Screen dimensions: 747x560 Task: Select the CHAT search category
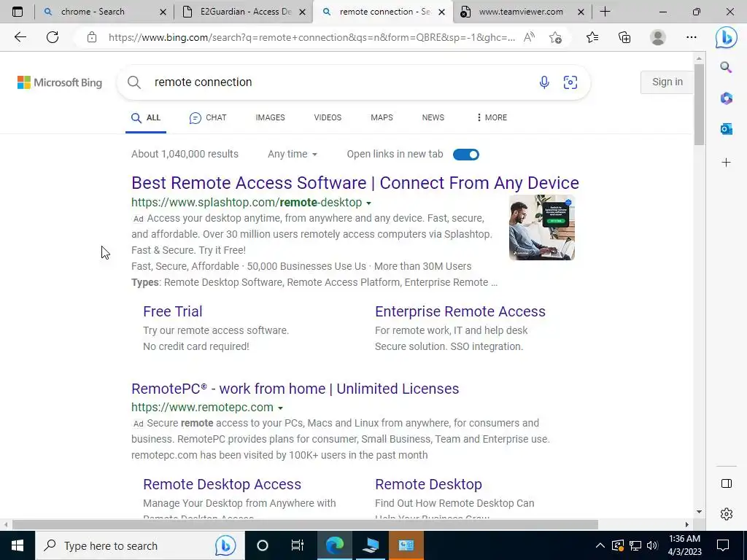pyautogui.click(x=208, y=117)
